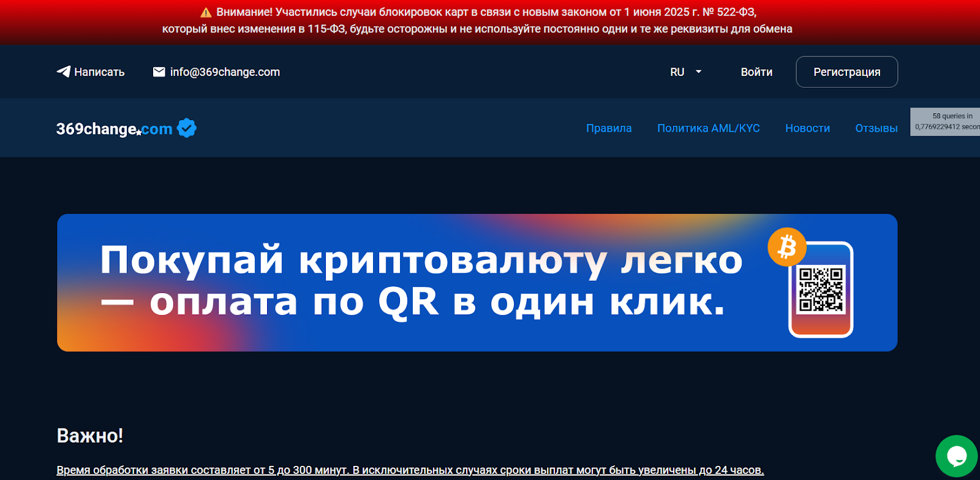Click the crypto purchase banner headline
This screenshot has width=980, height=480.
click(421, 281)
